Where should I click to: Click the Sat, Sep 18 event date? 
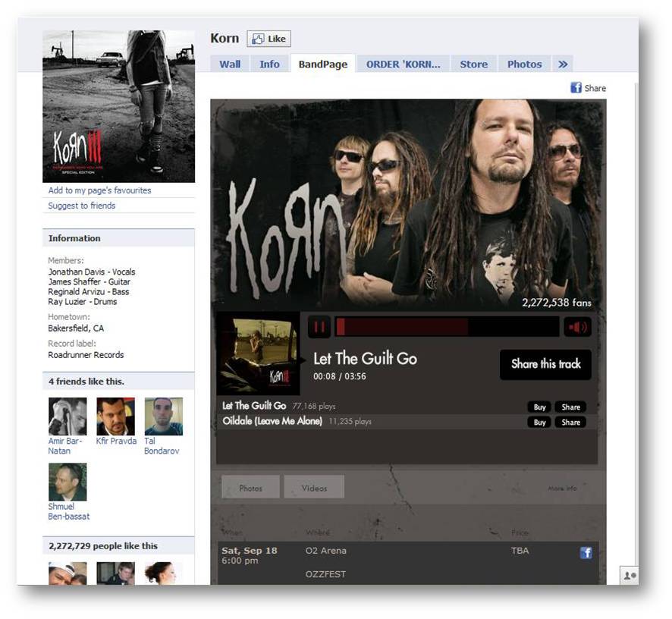[250, 551]
